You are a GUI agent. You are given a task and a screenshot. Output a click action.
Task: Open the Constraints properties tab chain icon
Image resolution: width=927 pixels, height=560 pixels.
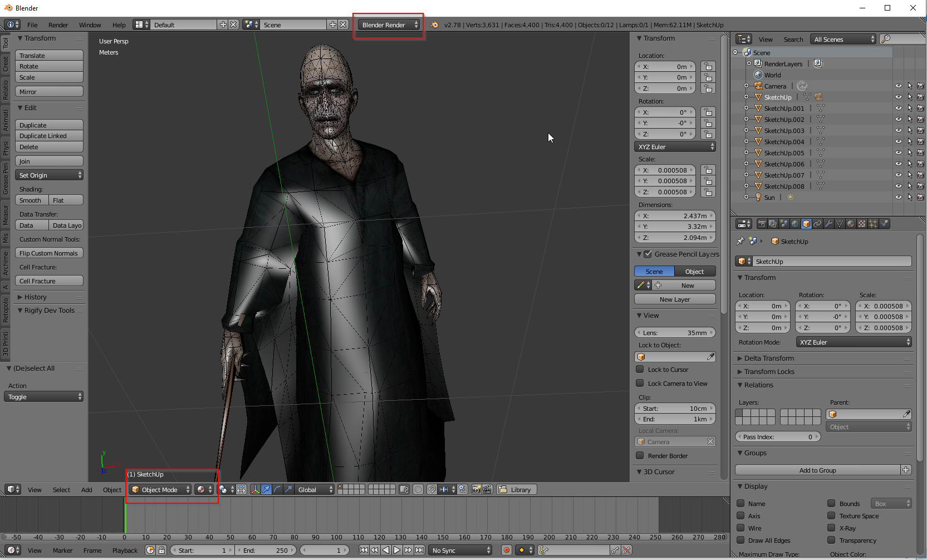tap(817, 224)
